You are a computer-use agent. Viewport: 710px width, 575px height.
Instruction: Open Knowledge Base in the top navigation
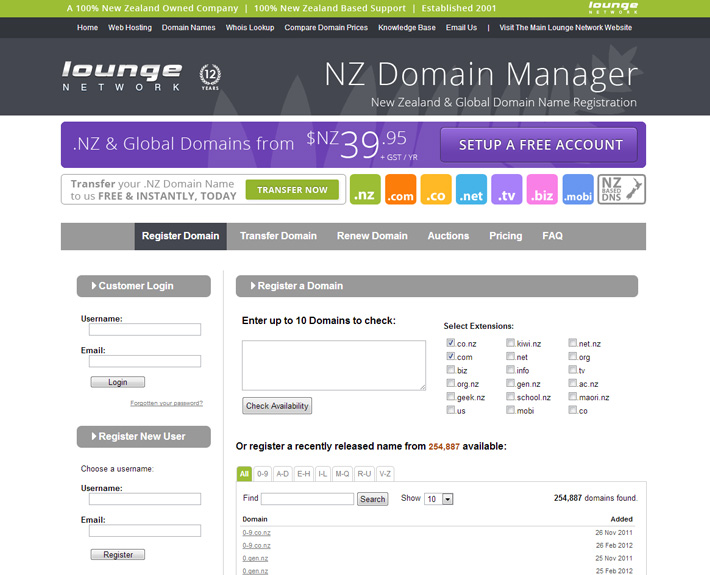pyautogui.click(x=407, y=28)
